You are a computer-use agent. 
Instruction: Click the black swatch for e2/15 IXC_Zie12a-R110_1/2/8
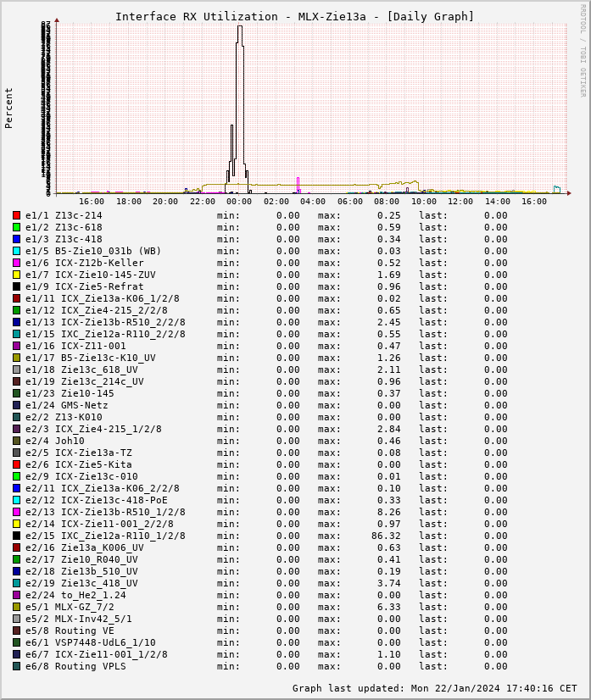click(16, 536)
